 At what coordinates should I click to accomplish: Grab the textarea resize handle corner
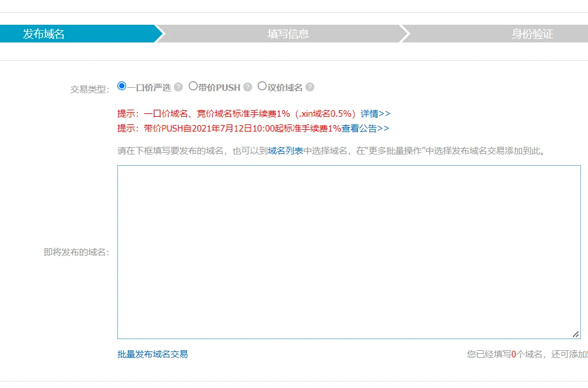click(576, 334)
